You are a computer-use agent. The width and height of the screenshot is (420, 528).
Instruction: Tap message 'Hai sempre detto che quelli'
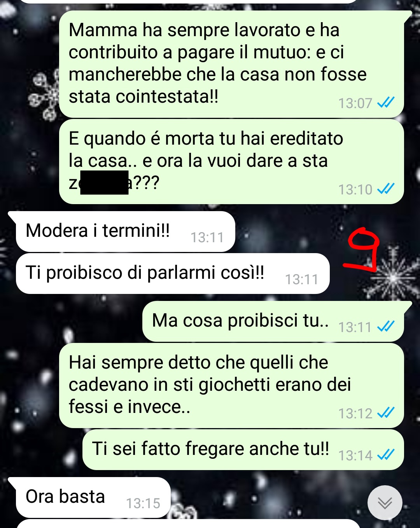(231, 385)
